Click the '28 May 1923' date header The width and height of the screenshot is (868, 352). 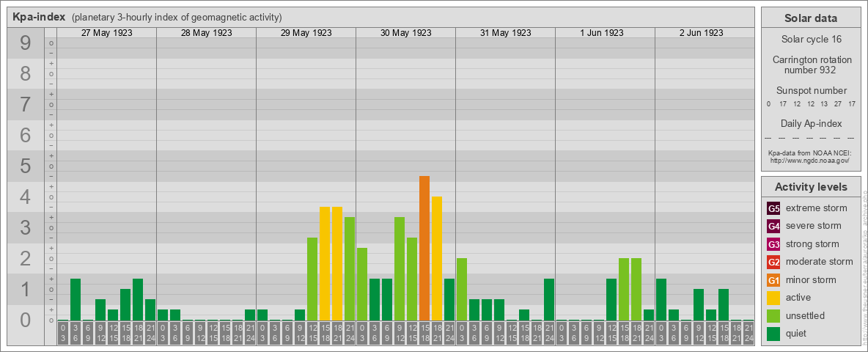click(207, 33)
